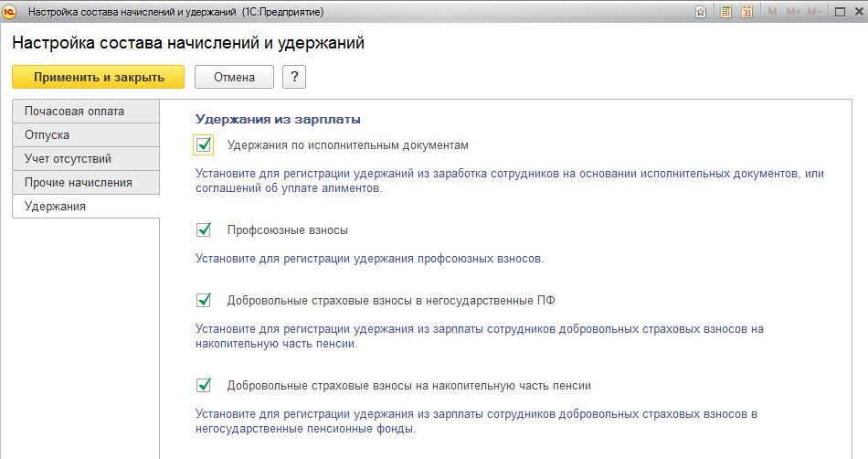Close the window with the X button

coord(859,12)
